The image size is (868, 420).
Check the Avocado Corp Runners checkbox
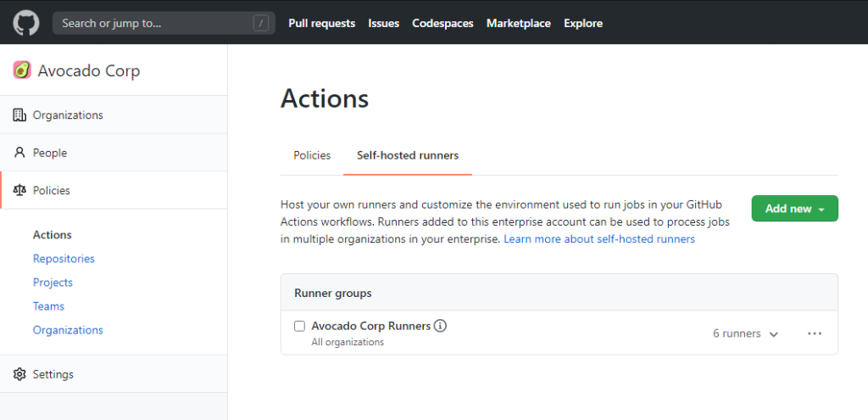(299, 326)
